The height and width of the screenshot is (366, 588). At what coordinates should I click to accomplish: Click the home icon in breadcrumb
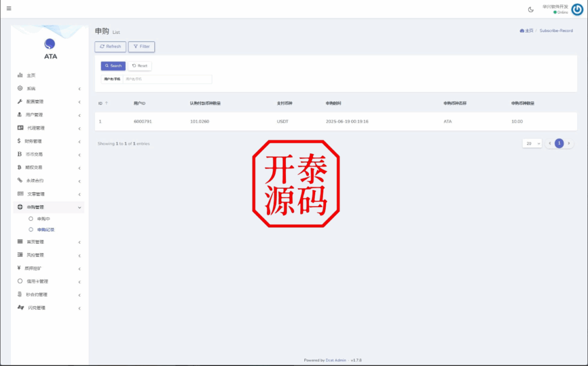coord(521,31)
